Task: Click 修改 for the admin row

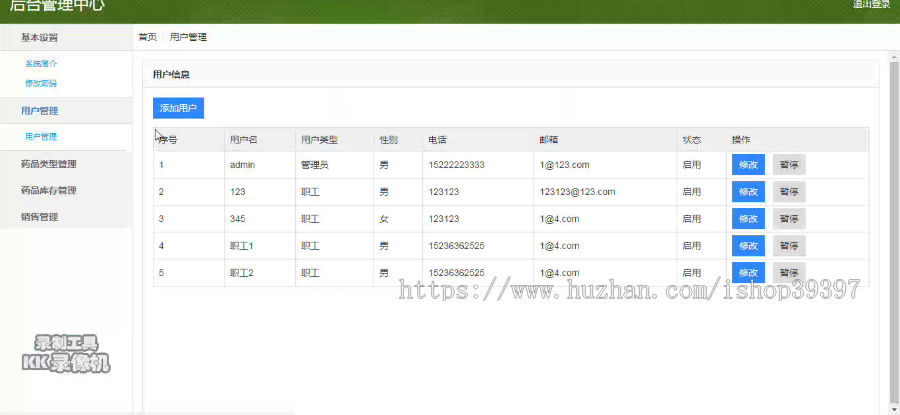Action: pyautogui.click(x=748, y=165)
